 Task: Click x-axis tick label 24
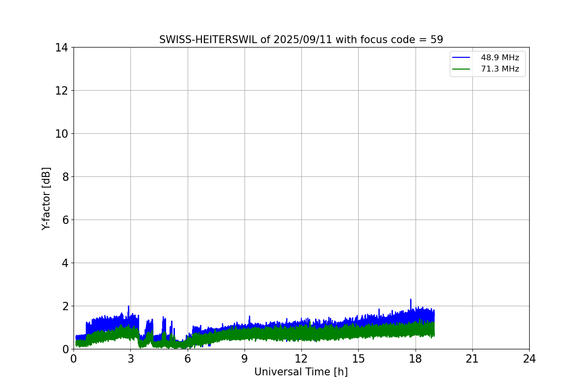[x=529, y=359]
